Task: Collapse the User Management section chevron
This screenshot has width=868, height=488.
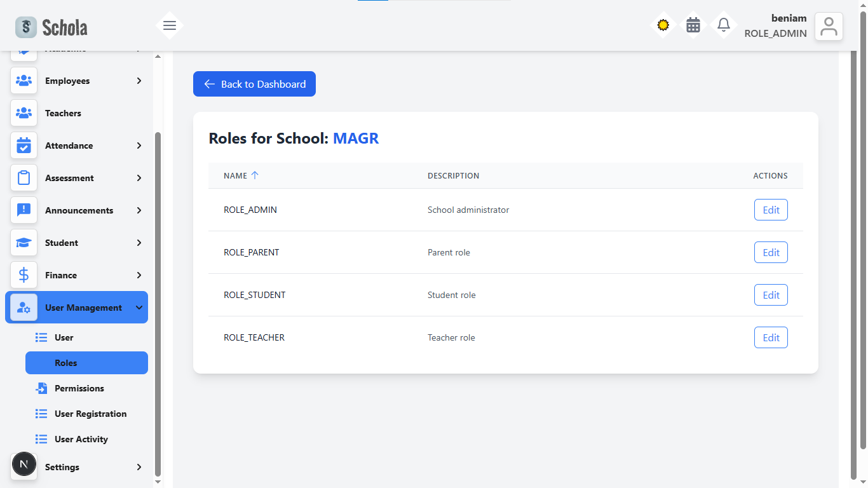Action: (139, 308)
